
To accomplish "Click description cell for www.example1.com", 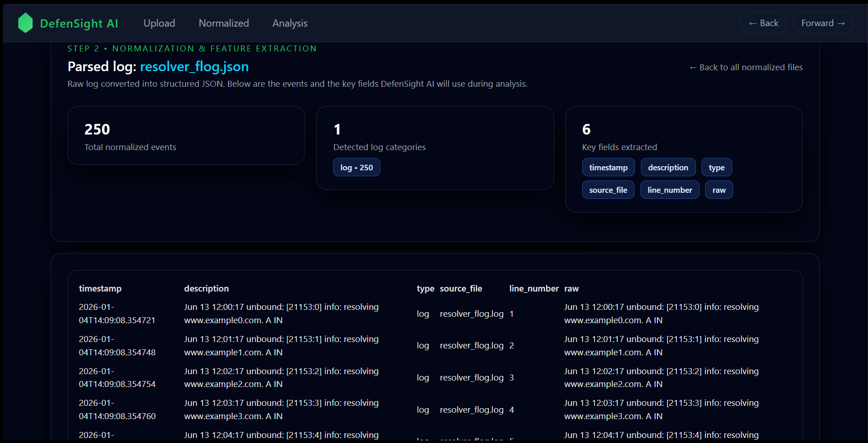I will pos(281,346).
